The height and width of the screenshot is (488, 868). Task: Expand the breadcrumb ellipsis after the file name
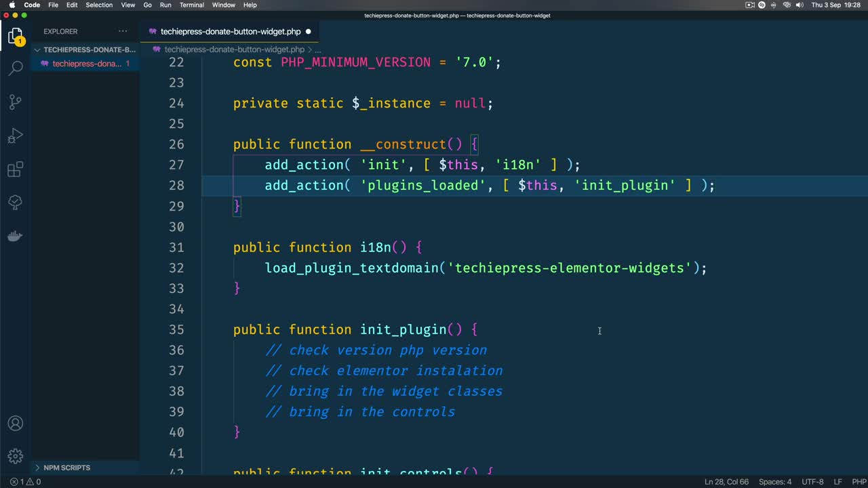(317, 49)
